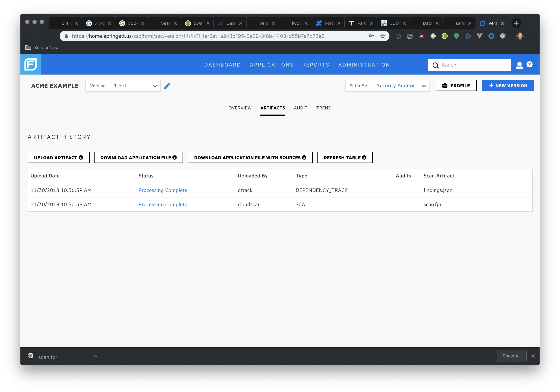Click the help question mark icon
The height and width of the screenshot is (392, 560).
tap(529, 65)
